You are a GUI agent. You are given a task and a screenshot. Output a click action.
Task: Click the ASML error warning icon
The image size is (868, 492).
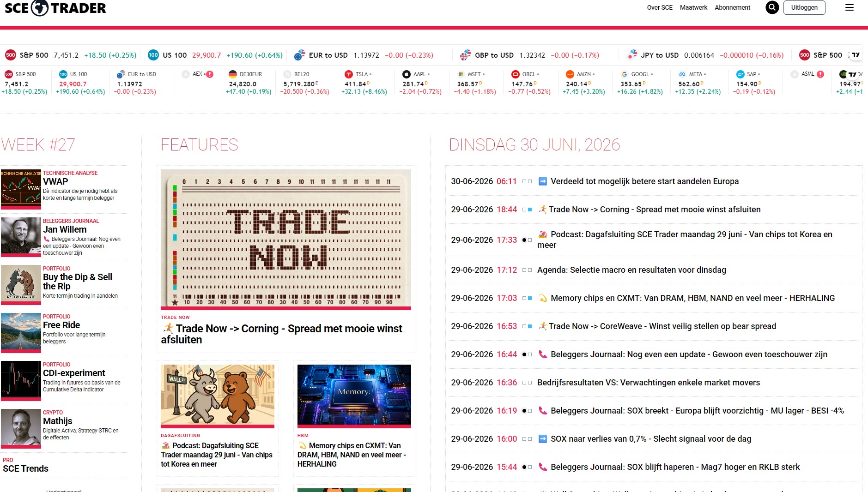(820, 74)
